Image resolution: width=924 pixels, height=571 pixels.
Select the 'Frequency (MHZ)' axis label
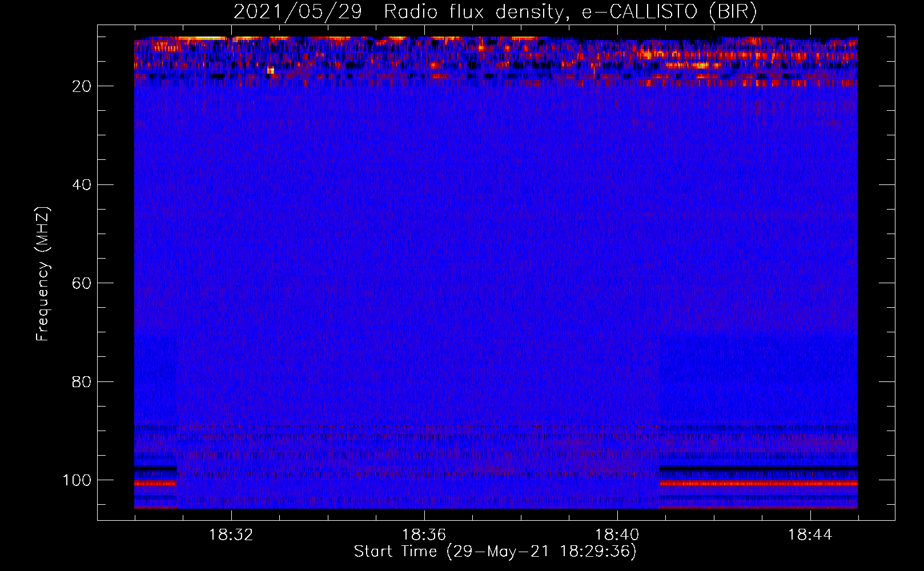43,274
